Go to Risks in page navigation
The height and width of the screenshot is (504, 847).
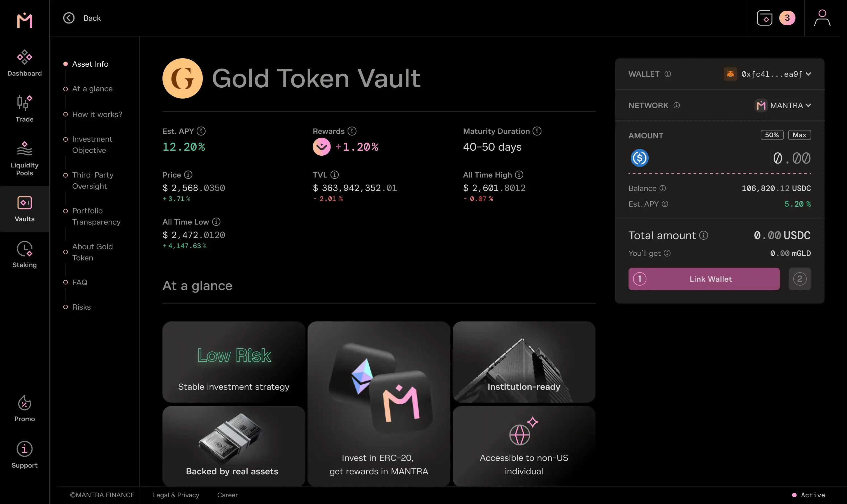tap(81, 307)
